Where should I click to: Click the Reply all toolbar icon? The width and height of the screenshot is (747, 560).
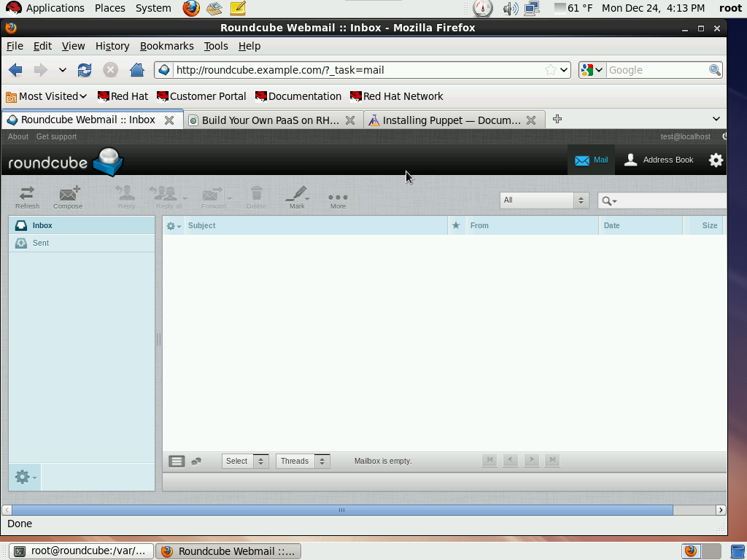[x=165, y=197]
